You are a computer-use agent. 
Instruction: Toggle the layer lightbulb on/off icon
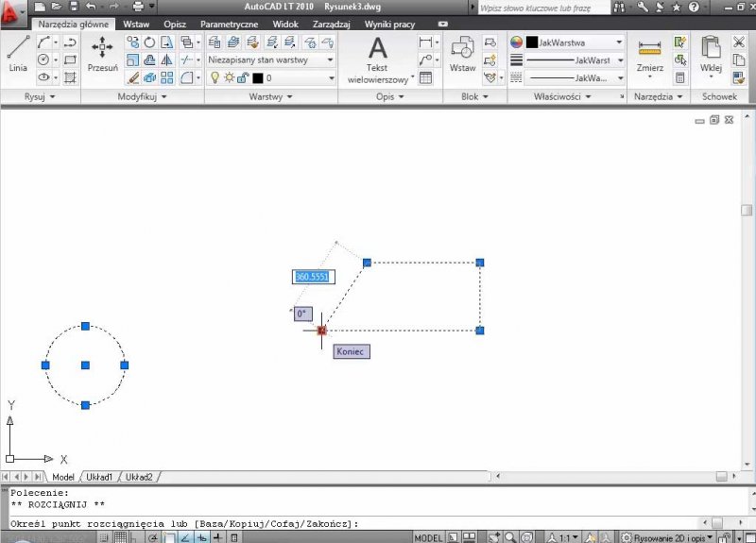click(x=215, y=78)
